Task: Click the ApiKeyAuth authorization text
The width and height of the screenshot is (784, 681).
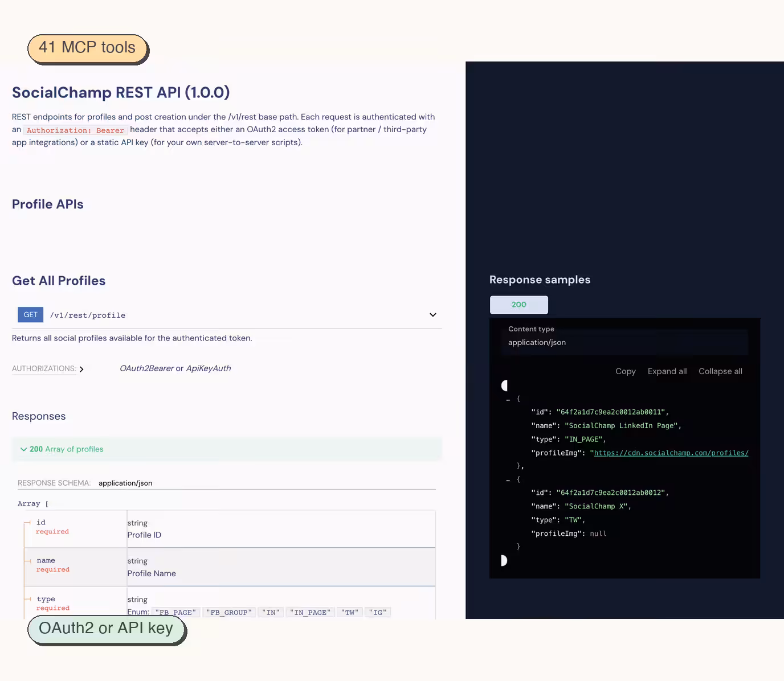Action: [x=209, y=368]
